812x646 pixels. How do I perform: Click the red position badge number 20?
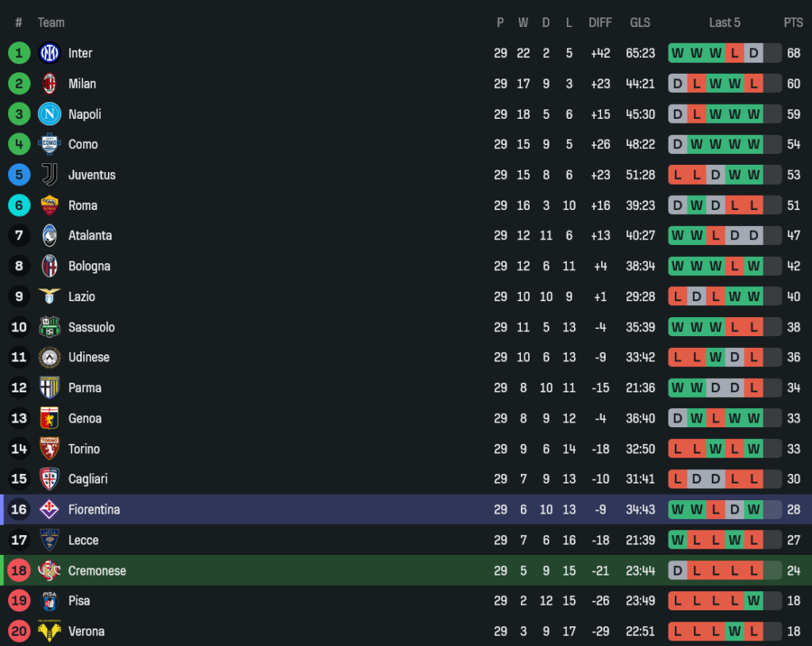(x=19, y=631)
